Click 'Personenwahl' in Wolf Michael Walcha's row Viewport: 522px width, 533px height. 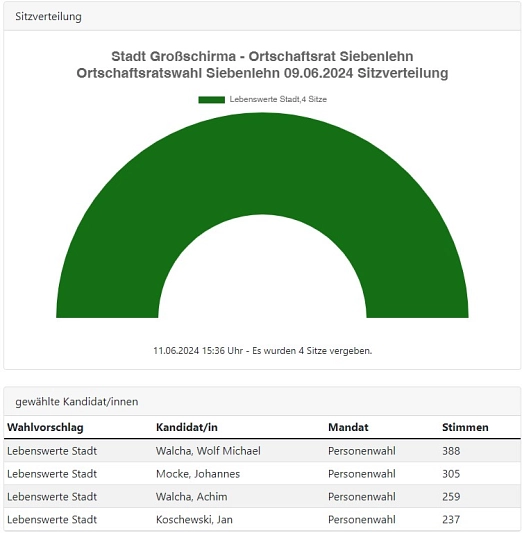click(362, 451)
